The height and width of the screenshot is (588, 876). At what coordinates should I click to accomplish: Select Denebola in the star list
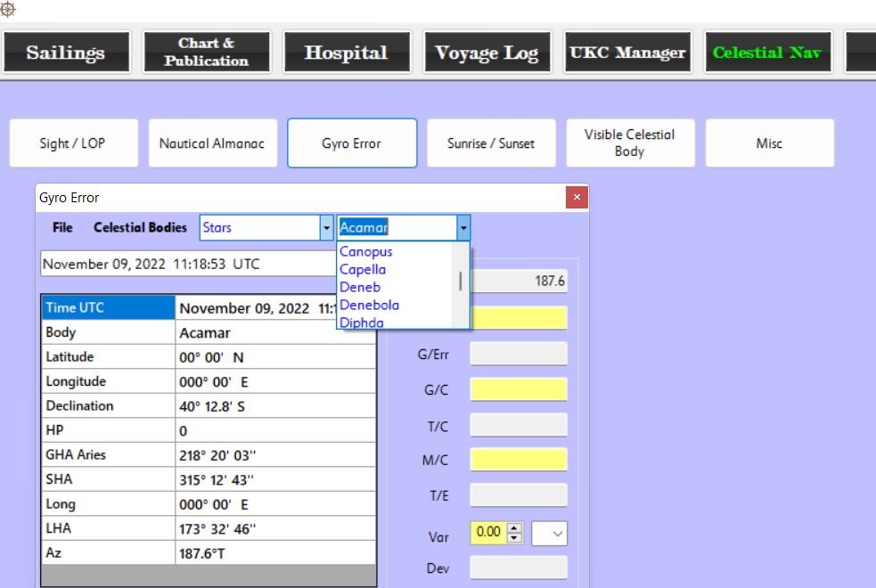369,305
